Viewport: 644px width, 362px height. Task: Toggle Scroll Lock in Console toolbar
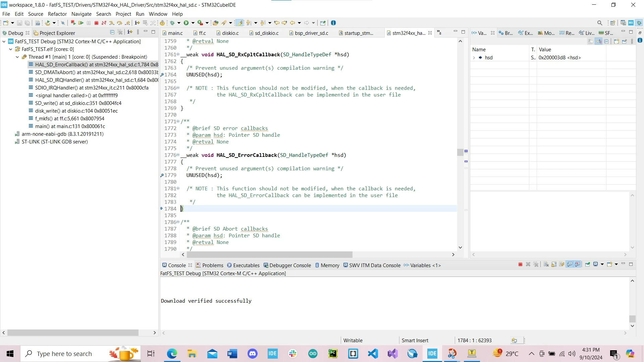tap(554, 264)
